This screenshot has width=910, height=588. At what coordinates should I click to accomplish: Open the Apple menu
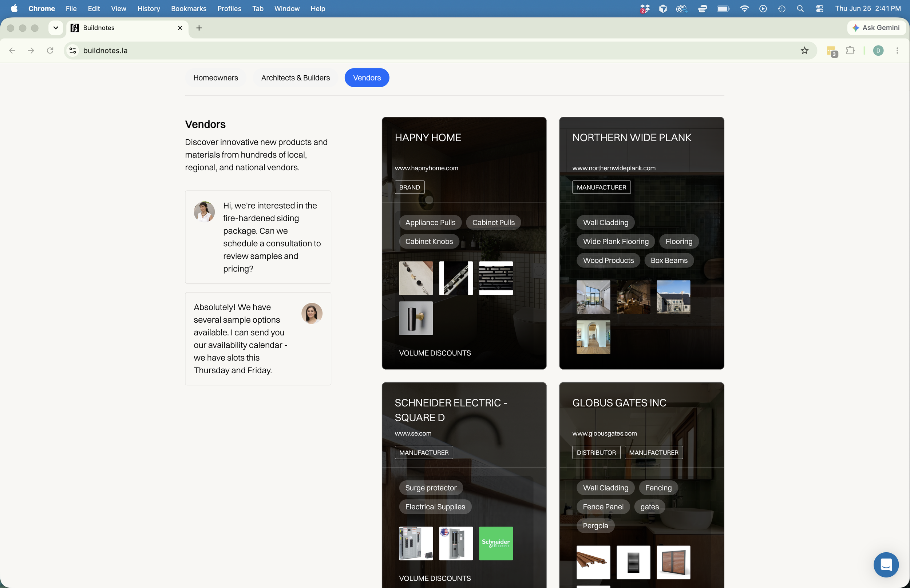click(14, 8)
